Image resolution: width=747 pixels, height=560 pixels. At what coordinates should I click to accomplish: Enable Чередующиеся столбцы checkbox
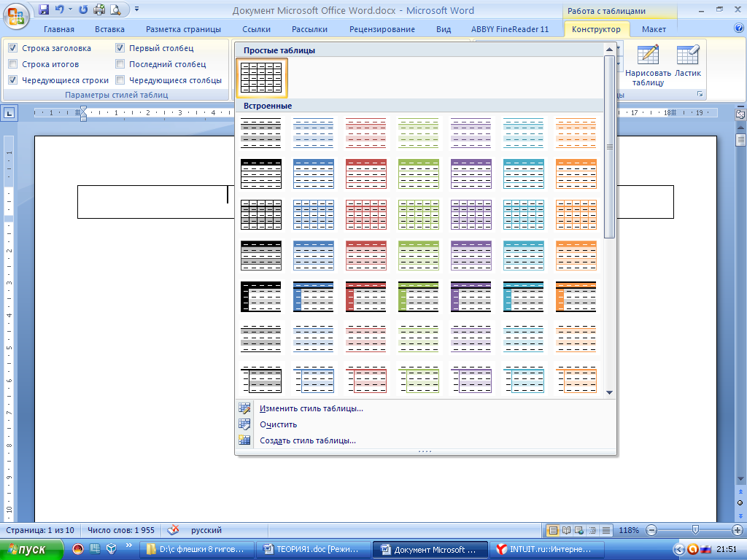[x=120, y=80]
